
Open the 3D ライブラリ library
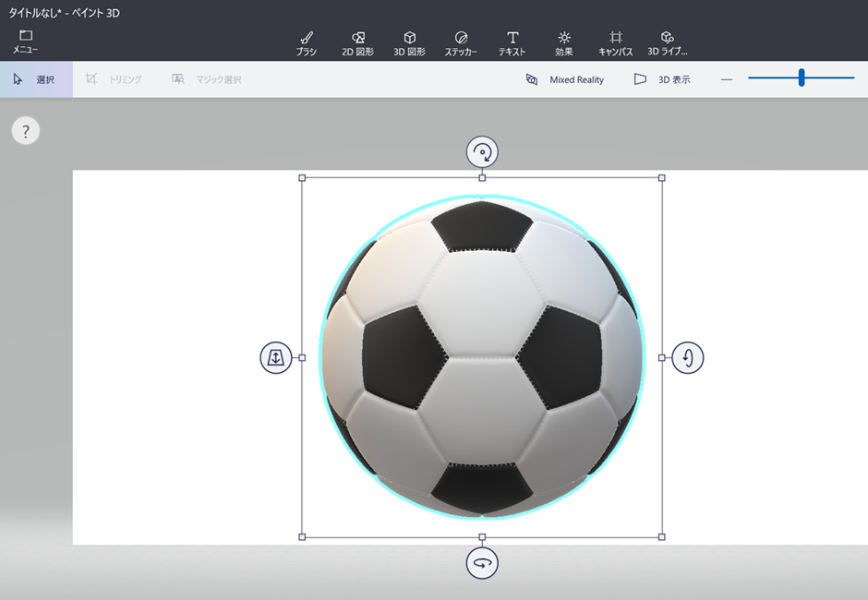tap(667, 43)
